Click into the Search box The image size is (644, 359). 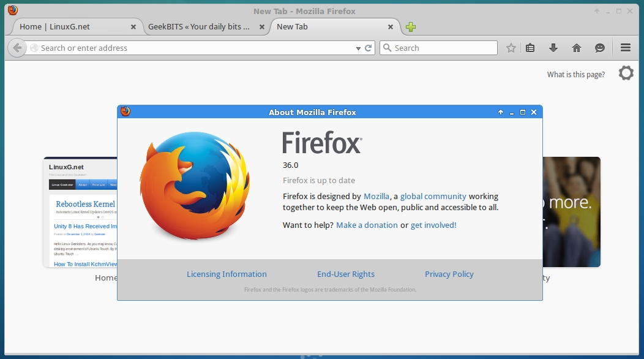(439, 48)
